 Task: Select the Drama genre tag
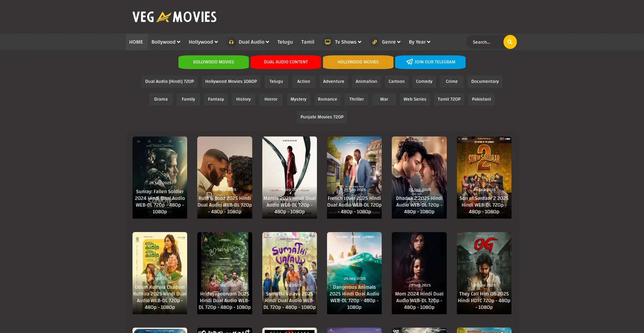coord(161,99)
